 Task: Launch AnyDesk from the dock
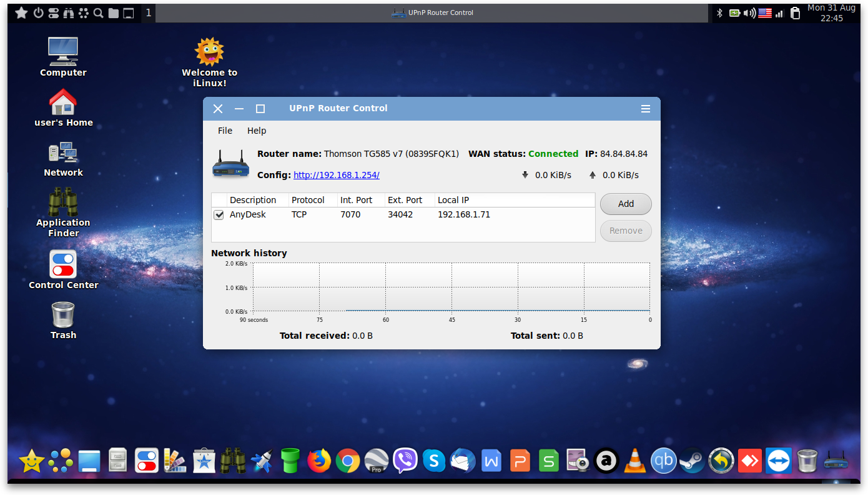coord(749,461)
